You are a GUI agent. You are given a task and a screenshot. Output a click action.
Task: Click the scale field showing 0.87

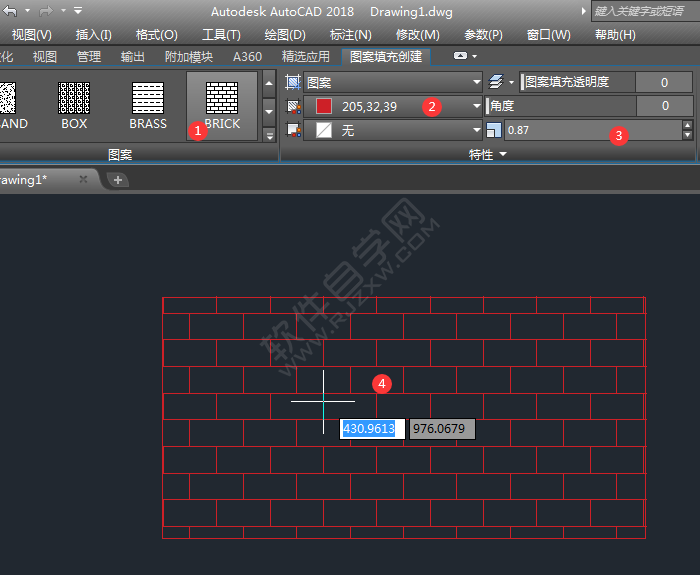(593, 130)
